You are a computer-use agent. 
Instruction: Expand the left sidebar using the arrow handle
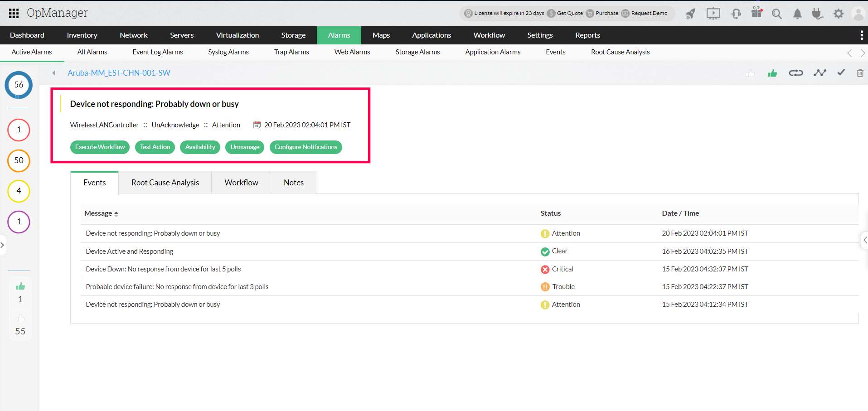[3, 245]
